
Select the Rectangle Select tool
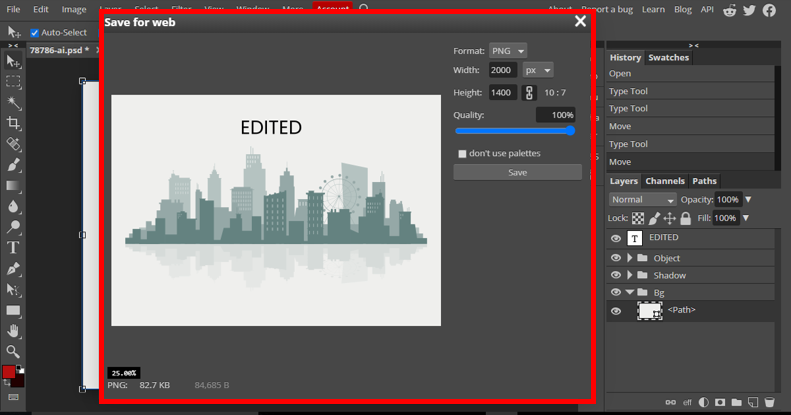(x=13, y=82)
